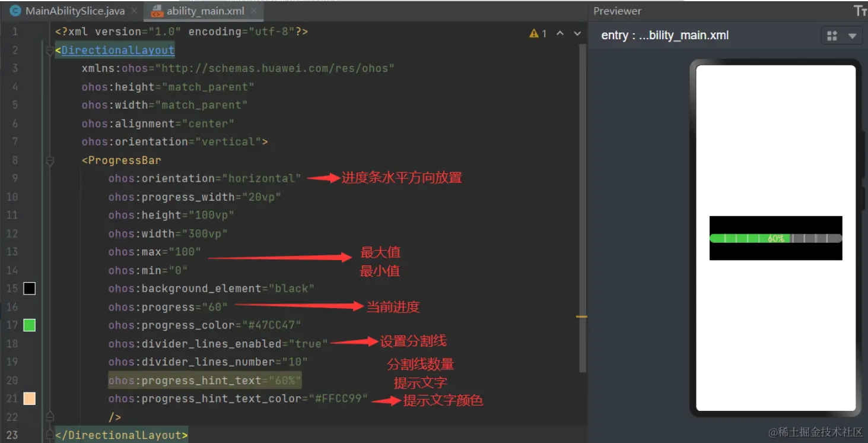
Task: Open the green #47CC47 gutter color swatch
Action: [x=29, y=325]
